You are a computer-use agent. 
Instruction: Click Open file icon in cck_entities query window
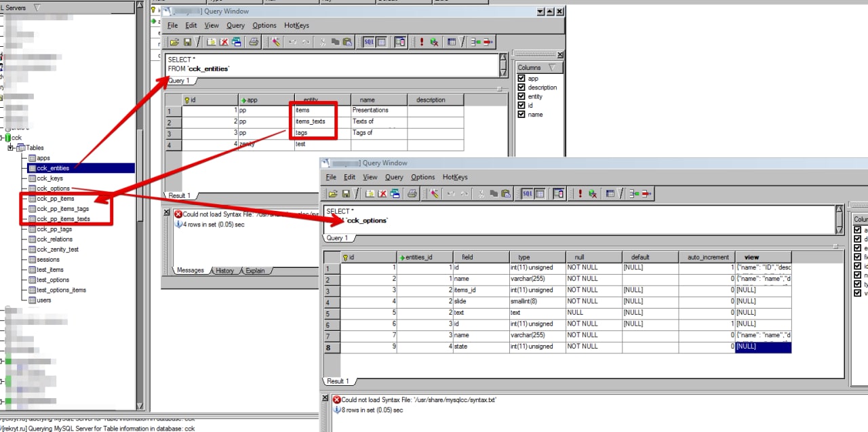click(x=174, y=42)
